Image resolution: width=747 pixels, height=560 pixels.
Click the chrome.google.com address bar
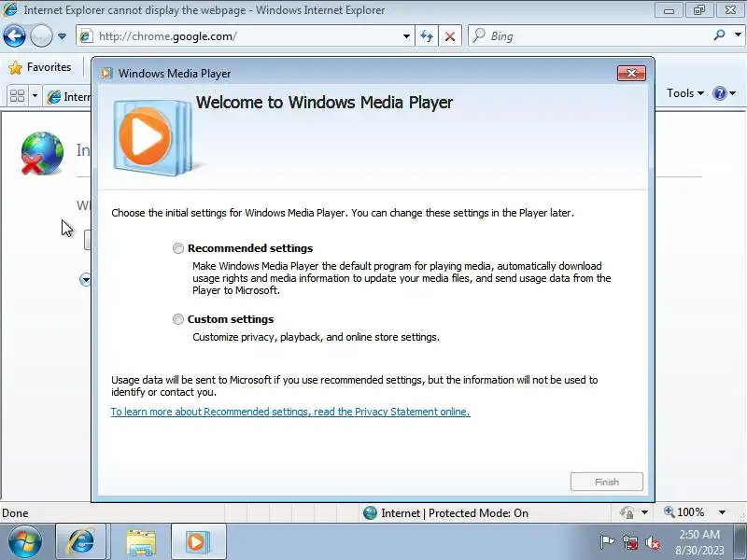click(246, 36)
